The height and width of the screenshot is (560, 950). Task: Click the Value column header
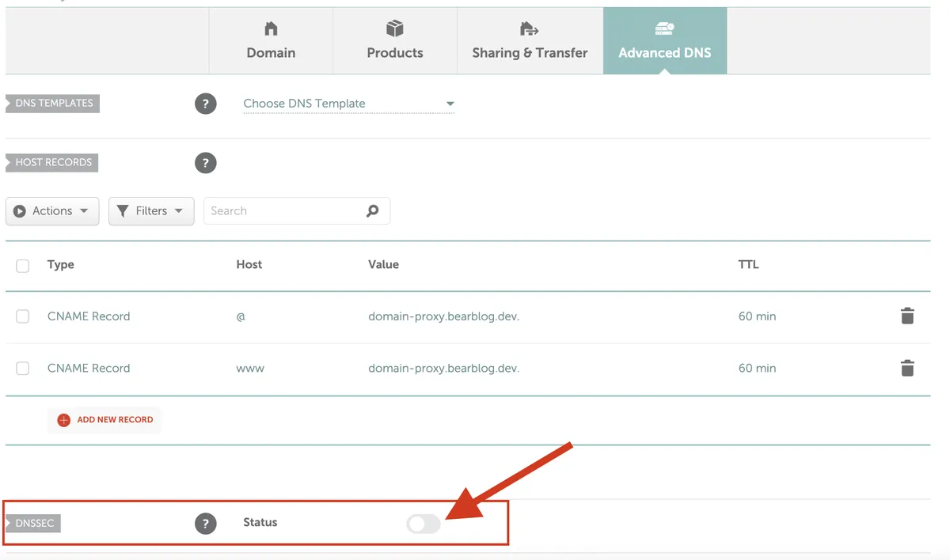384,264
